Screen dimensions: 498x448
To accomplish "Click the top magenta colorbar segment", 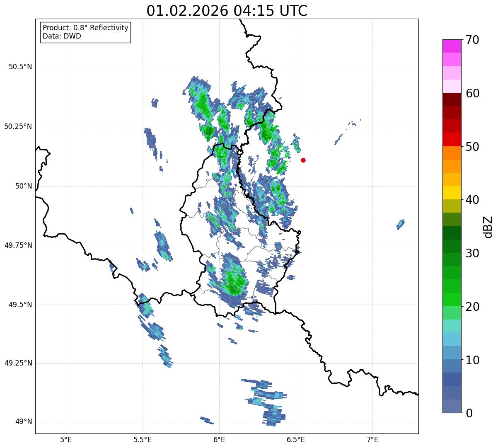I will click(452, 46).
